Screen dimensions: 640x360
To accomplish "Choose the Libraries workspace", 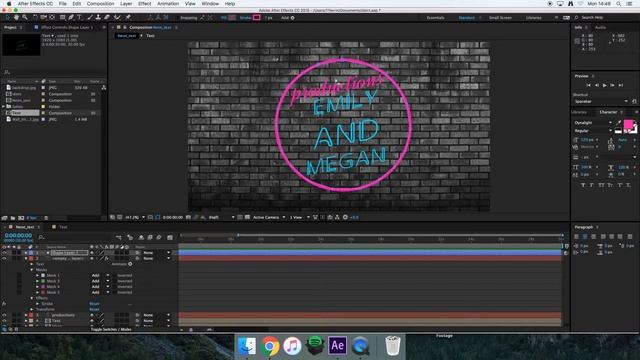I will pyautogui.click(x=533, y=18).
